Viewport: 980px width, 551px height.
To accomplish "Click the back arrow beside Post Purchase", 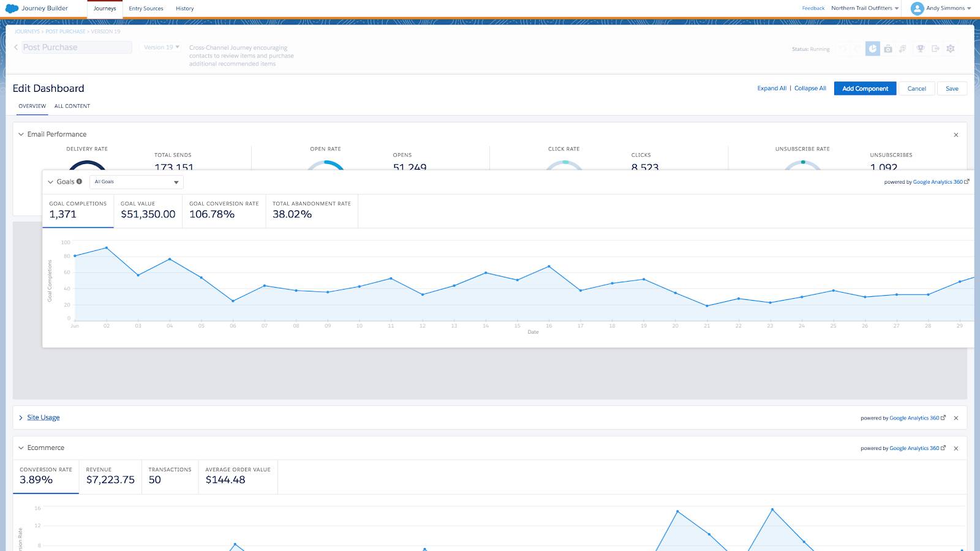I will 16,47.
